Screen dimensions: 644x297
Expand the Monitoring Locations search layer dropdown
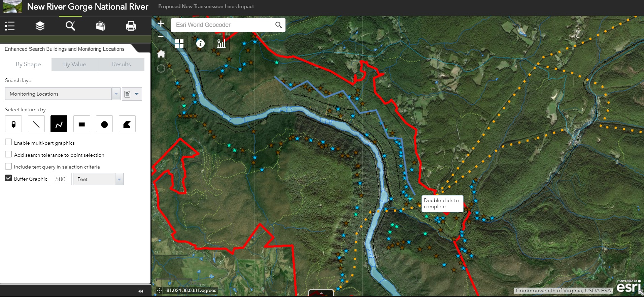point(116,94)
